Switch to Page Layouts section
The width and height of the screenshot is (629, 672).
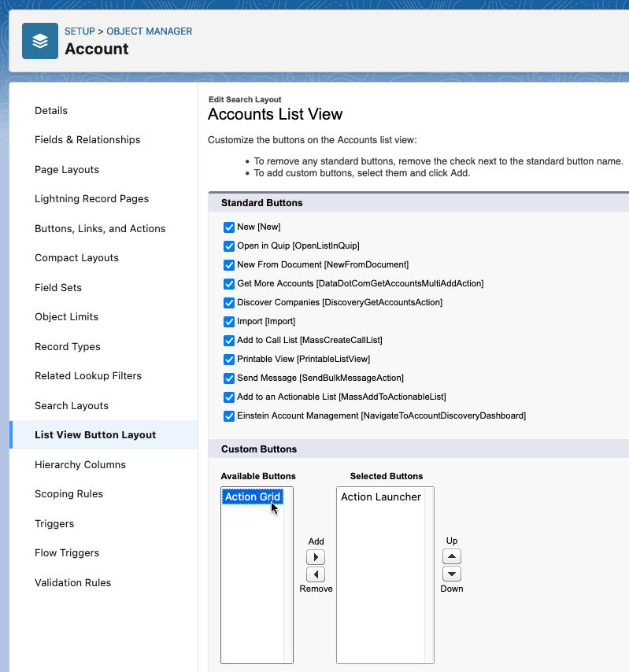(67, 170)
